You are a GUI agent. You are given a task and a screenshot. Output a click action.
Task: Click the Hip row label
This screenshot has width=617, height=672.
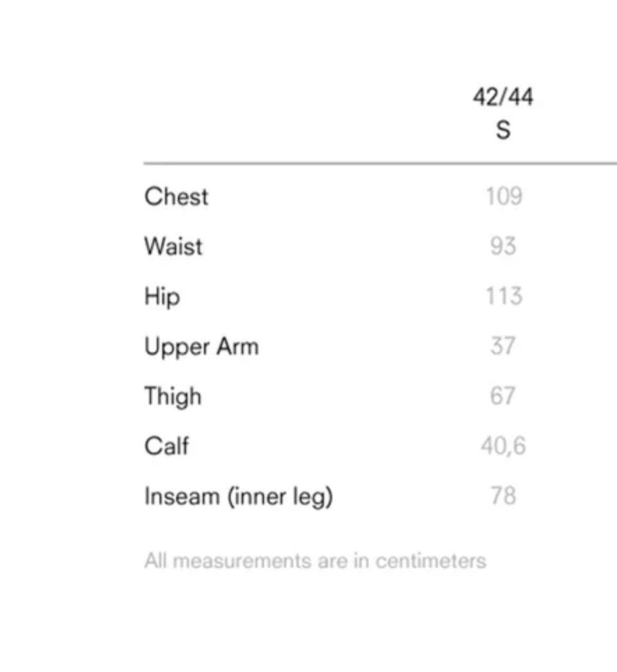click(x=162, y=297)
